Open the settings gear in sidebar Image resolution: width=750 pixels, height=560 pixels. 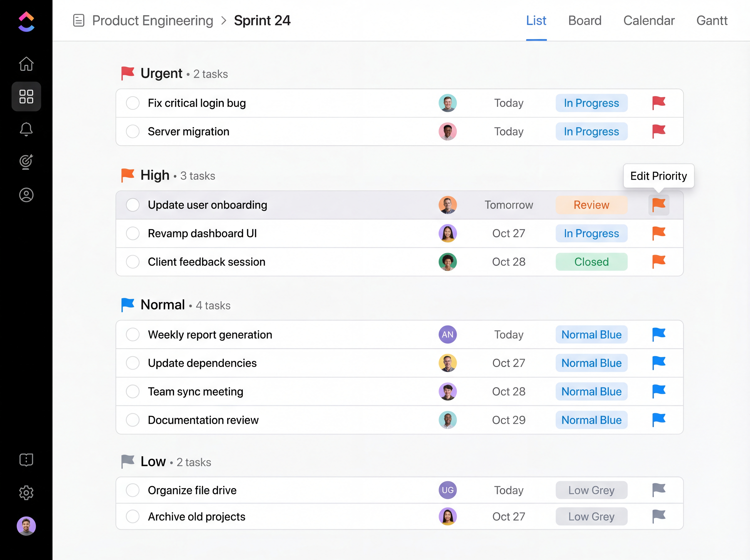[x=26, y=492]
